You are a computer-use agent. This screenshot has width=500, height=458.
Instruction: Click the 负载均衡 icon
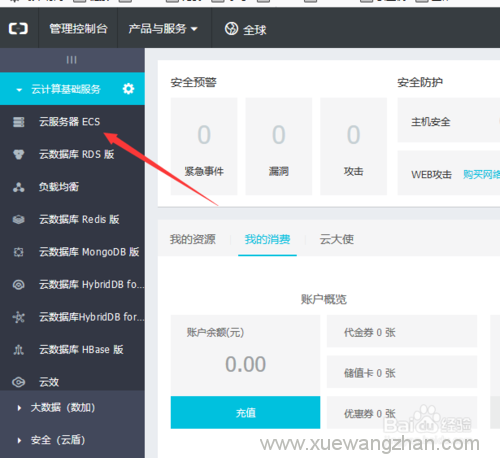pos(19,187)
